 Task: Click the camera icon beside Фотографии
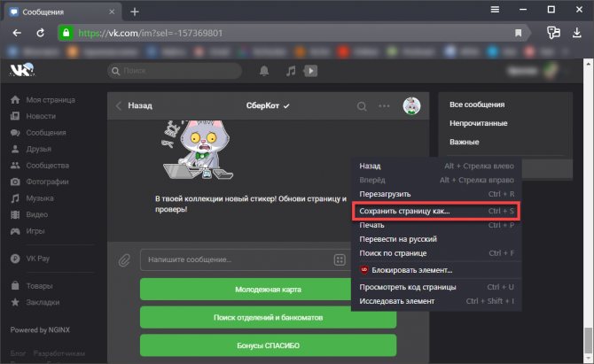pos(15,182)
